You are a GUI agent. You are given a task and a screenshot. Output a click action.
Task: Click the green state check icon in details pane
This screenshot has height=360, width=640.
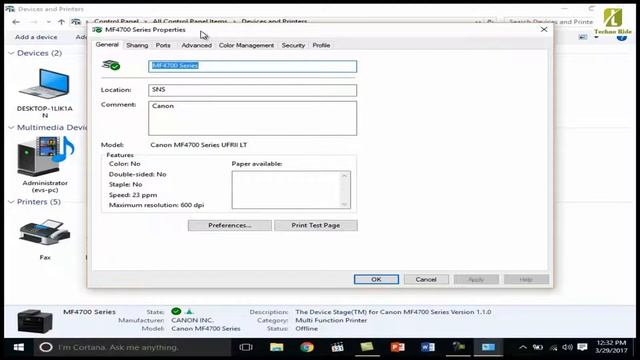pyautogui.click(x=176, y=311)
